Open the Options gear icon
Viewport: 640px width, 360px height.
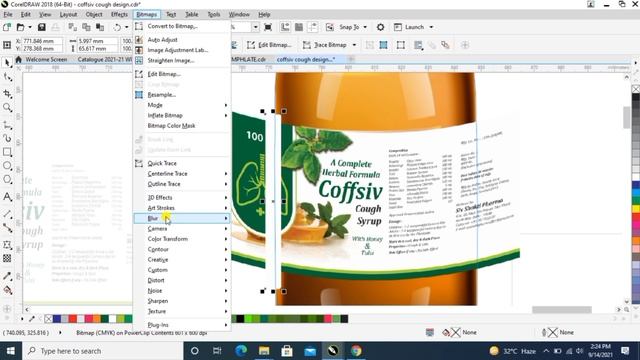(x=380, y=27)
